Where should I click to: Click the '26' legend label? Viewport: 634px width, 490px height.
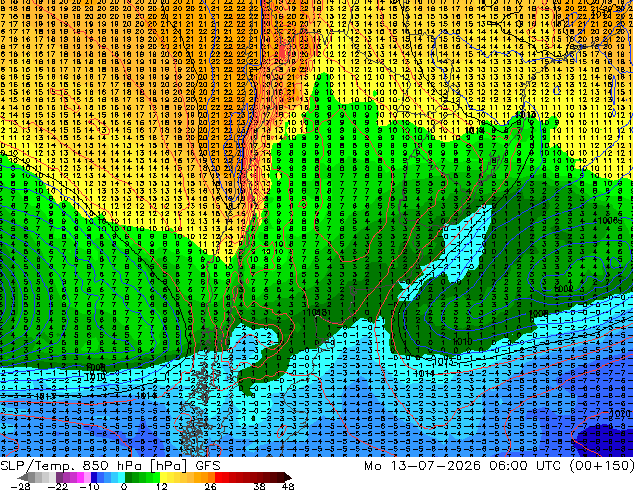(210, 486)
